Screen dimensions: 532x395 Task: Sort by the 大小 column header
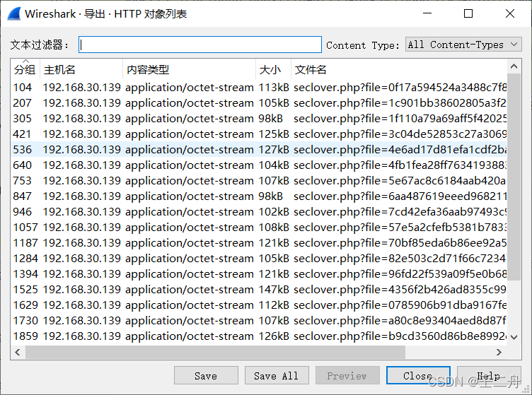273,69
